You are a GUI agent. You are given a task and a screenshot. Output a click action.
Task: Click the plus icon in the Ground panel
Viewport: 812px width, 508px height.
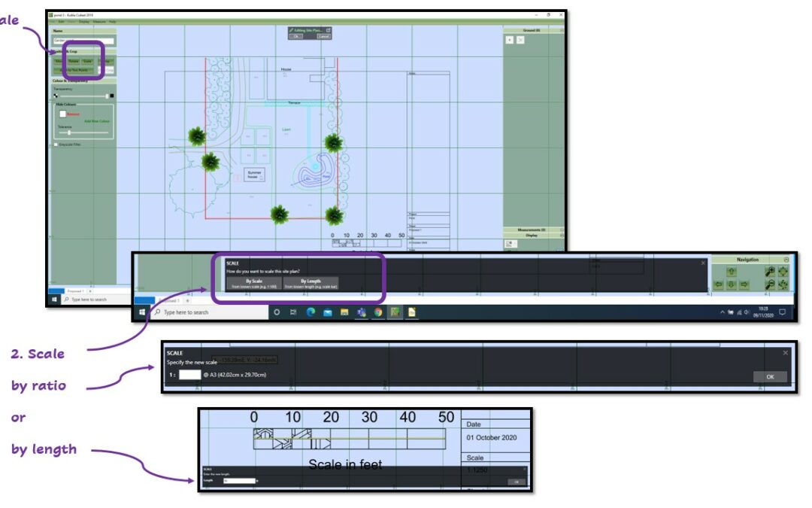coord(510,40)
